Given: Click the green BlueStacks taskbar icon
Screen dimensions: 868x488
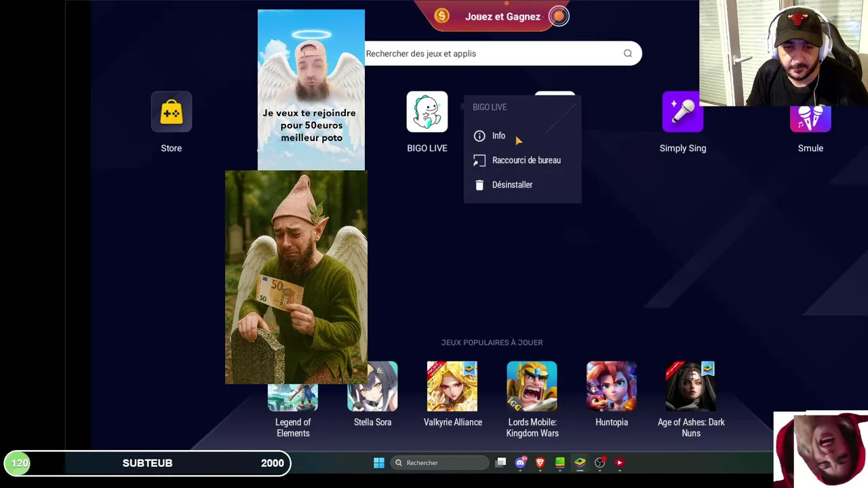Looking at the screenshot, I should pos(560,463).
